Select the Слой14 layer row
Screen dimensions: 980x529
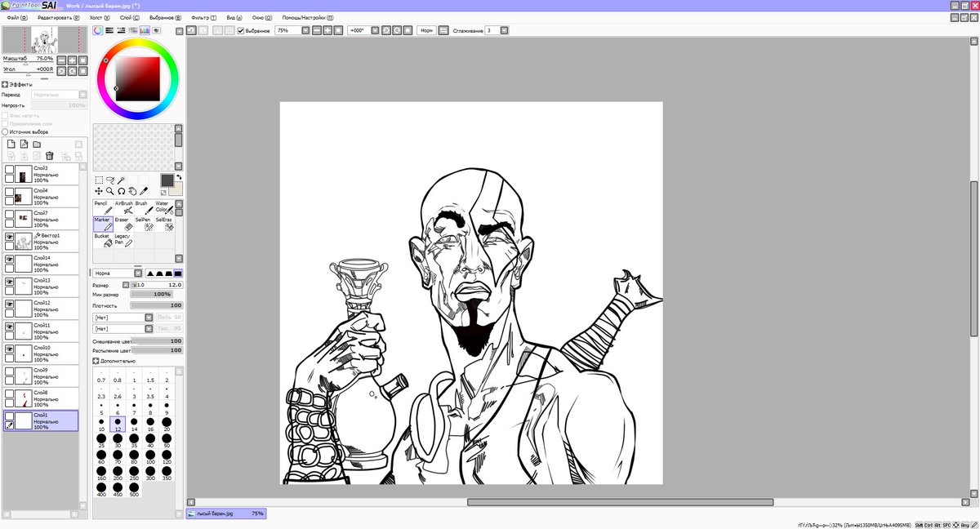coord(41,264)
